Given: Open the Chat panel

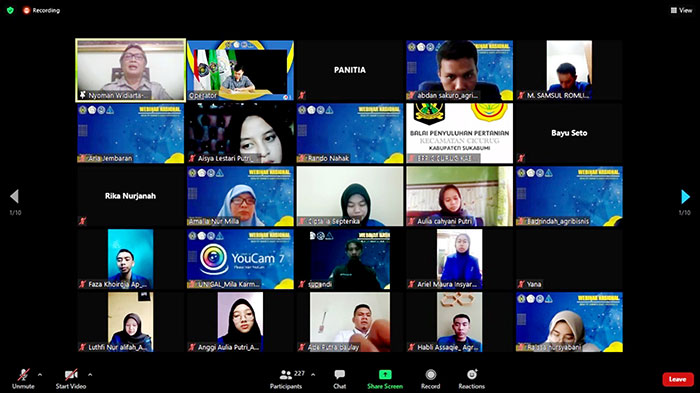Looking at the screenshot, I should [340, 379].
